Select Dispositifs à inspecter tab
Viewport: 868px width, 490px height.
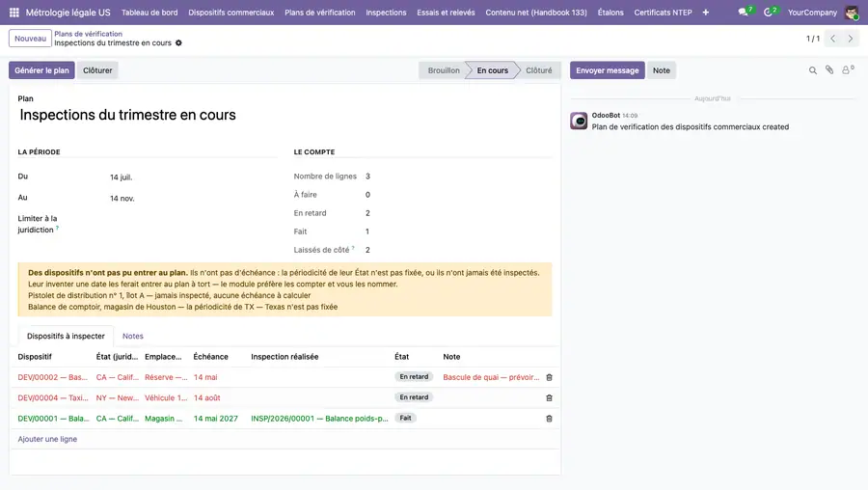(x=66, y=336)
